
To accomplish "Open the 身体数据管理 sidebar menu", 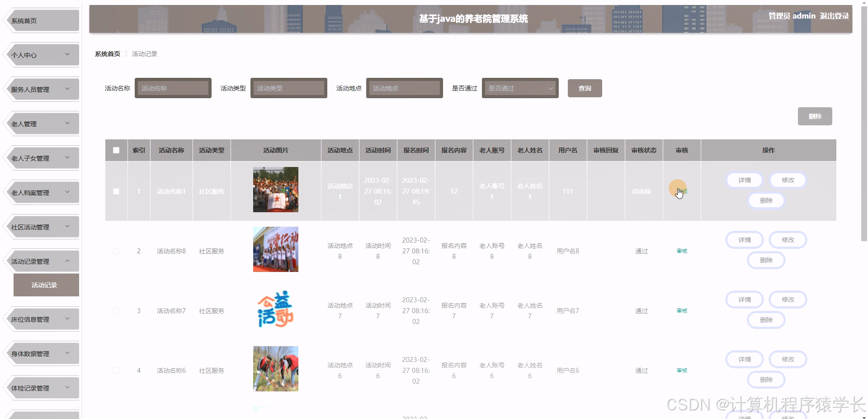I will (41, 353).
